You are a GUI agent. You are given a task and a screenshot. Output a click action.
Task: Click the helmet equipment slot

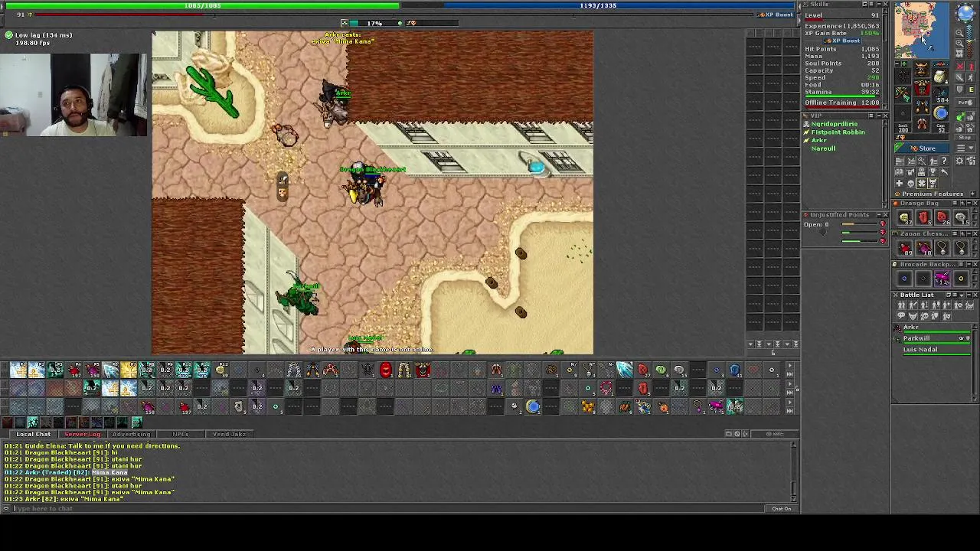click(922, 69)
